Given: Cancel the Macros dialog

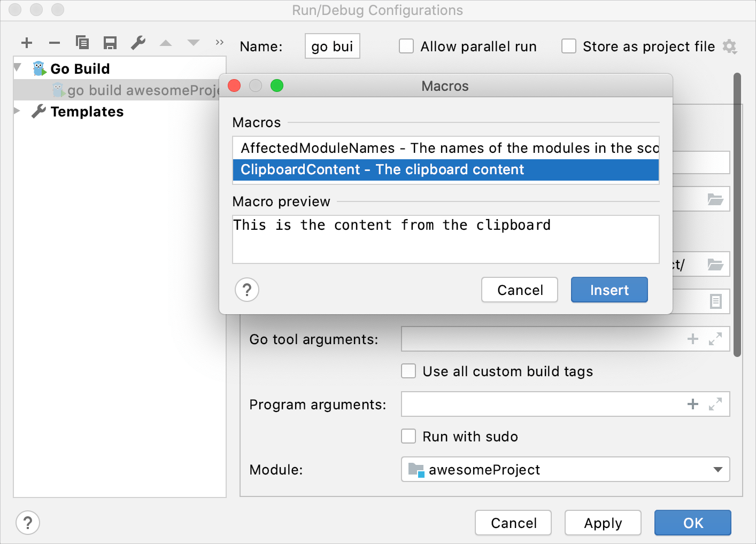Looking at the screenshot, I should (x=520, y=290).
